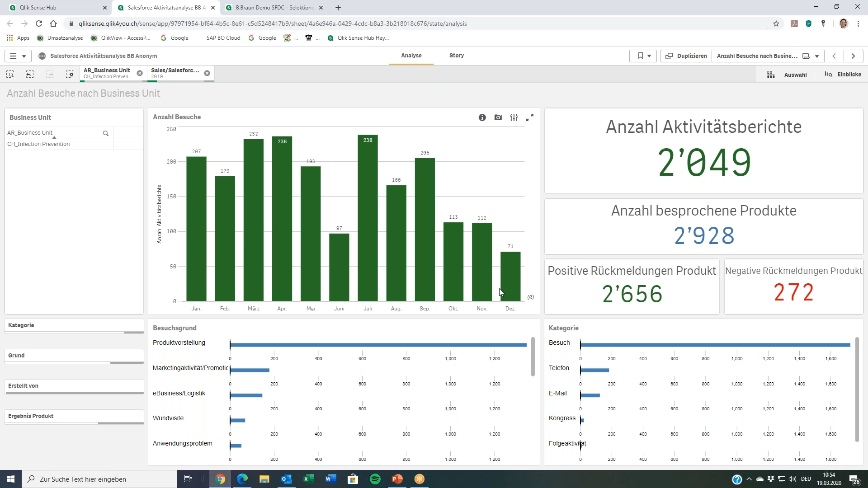Open chart settings with toolbar icon
This screenshot has width=868, height=488.
pos(515,117)
